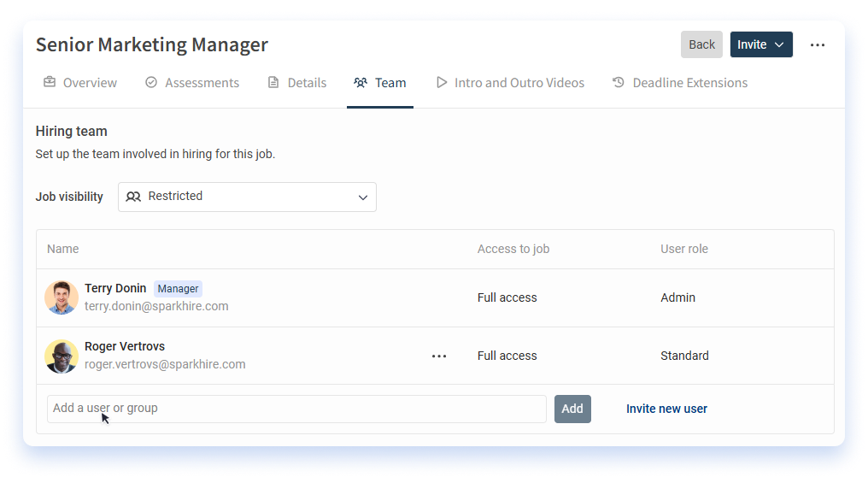Click terry.donin@sparkhire.com email
Image resolution: width=868 pixels, height=477 pixels.
click(156, 306)
